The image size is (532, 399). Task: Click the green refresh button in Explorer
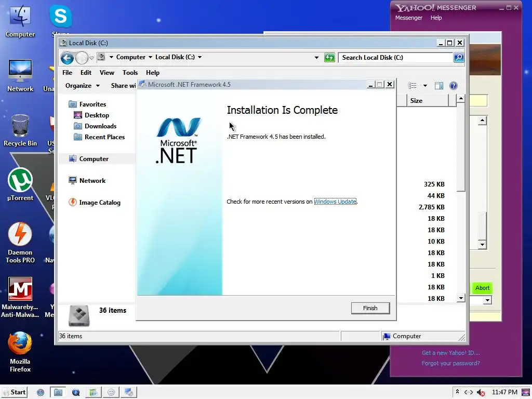pos(329,58)
